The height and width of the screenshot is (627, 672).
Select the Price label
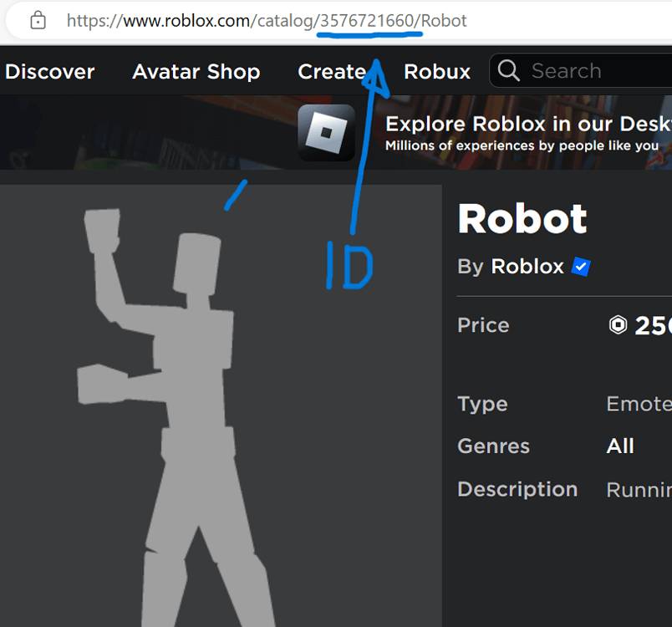point(483,325)
